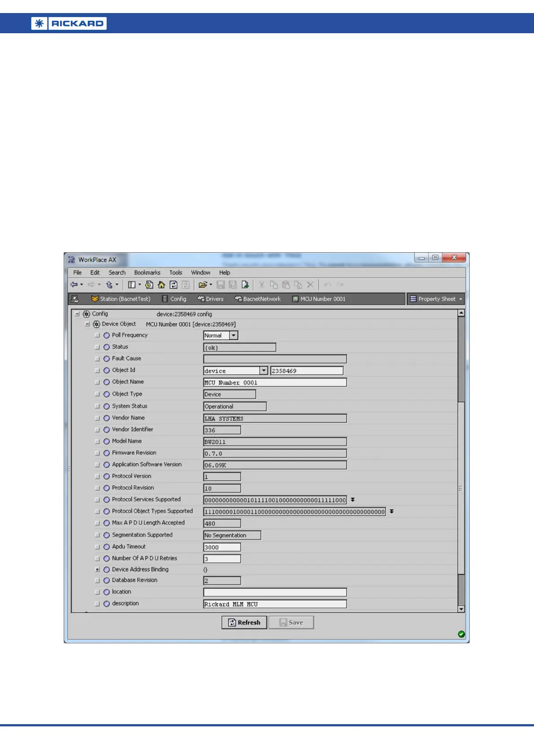This screenshot has height=756, width=534.
Task: Click the Object Name field
Action: pos(275,382)
